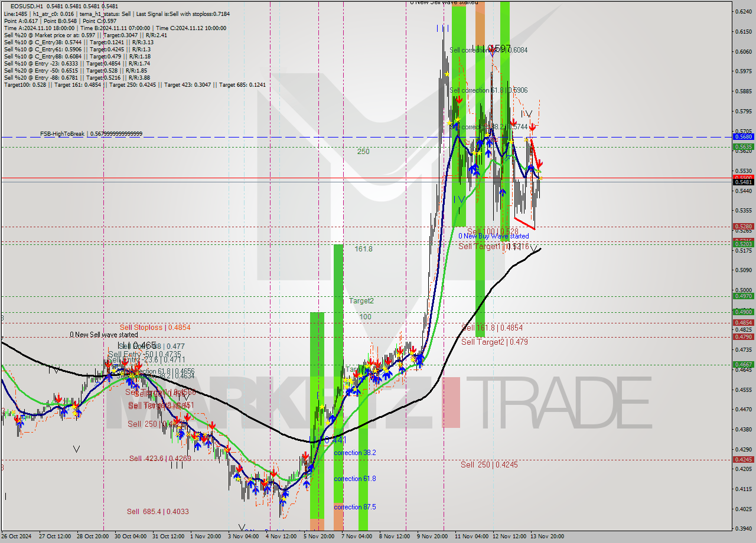This screenshot has width=756, height=543.
Task: Select the green Target2 label
Action: (361, 300)
